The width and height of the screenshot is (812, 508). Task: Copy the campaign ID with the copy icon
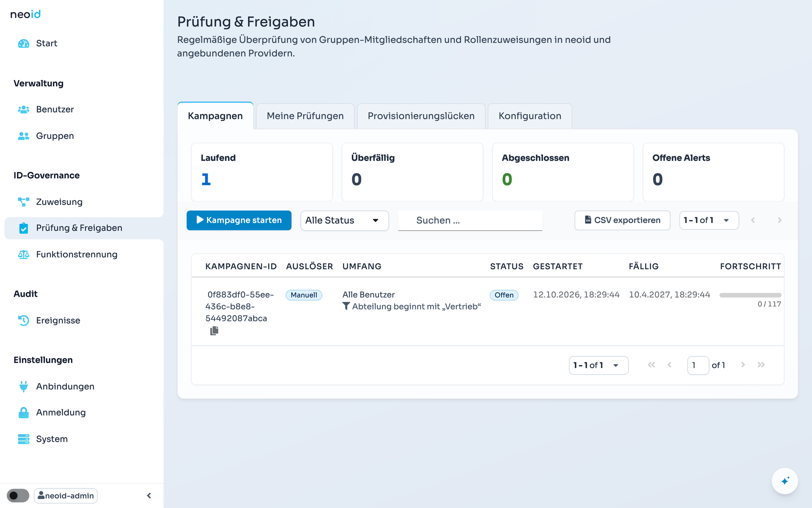(x=214, y=331)
